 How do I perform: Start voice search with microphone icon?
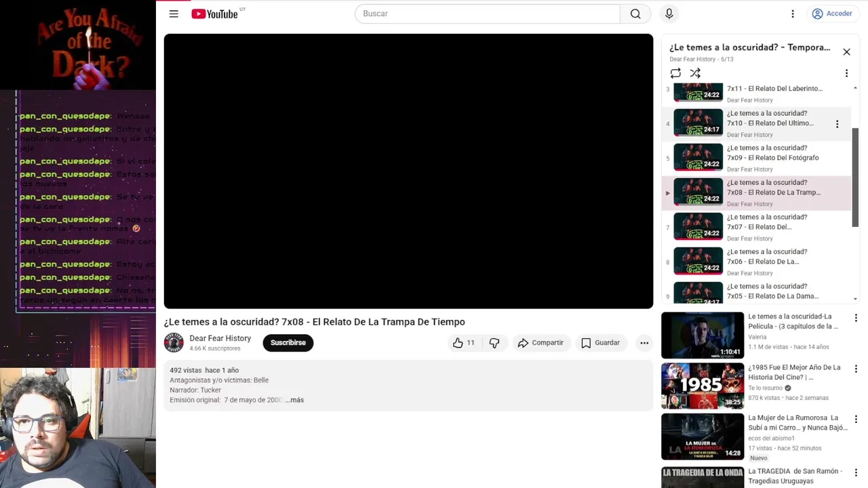coord(669,14)
